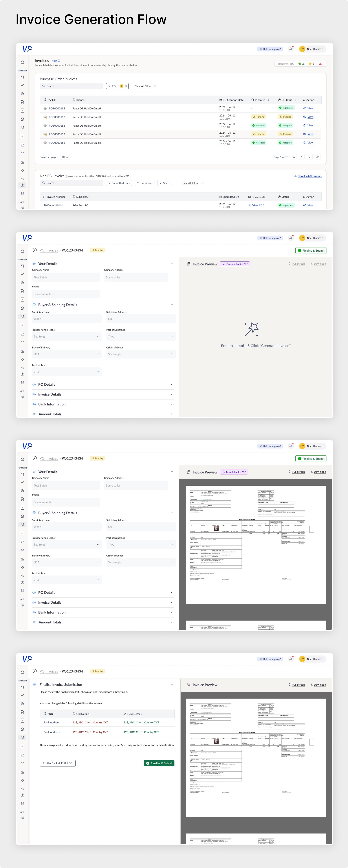Image resolution: width=348 pixels, height=868 pixels.
Task: Click BOL sidebar item on Invoices list screen
Action: [22, 153]
